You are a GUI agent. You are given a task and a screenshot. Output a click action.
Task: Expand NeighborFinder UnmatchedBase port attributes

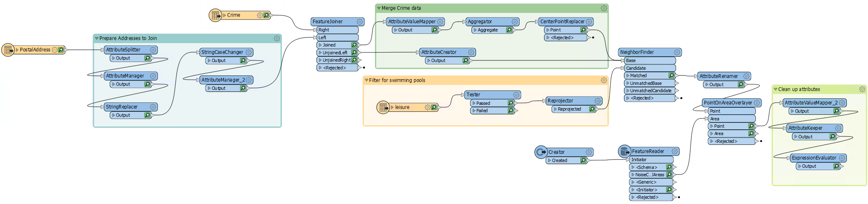628,83
